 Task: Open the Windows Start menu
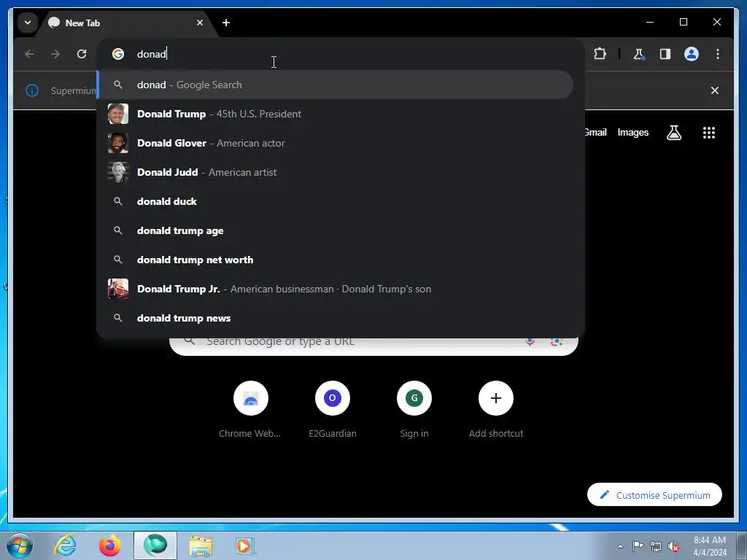[x=20, y=545]
